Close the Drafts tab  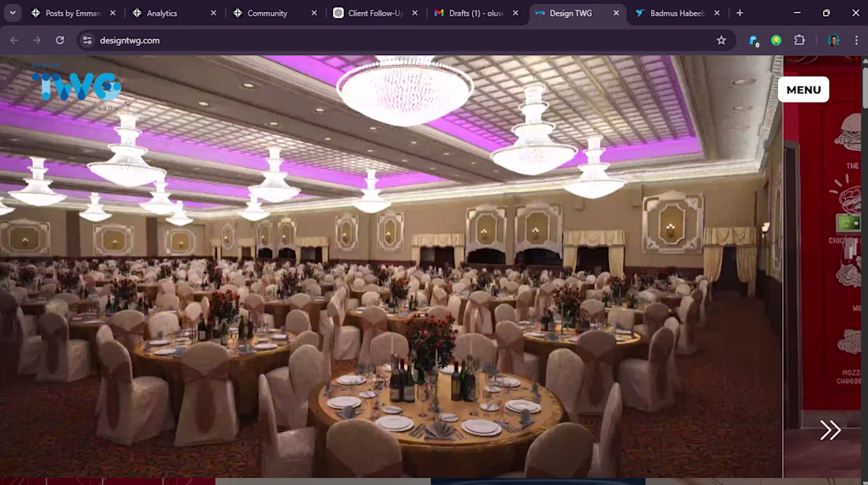point(516,13)
